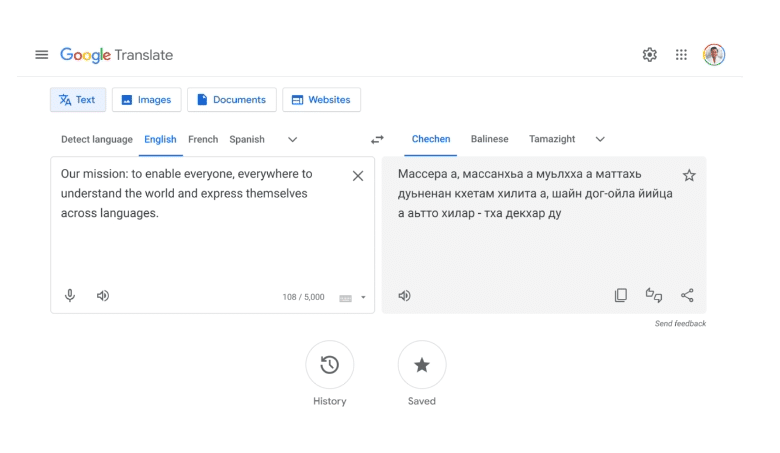Click the Google Translate logo

pos(116,55)
